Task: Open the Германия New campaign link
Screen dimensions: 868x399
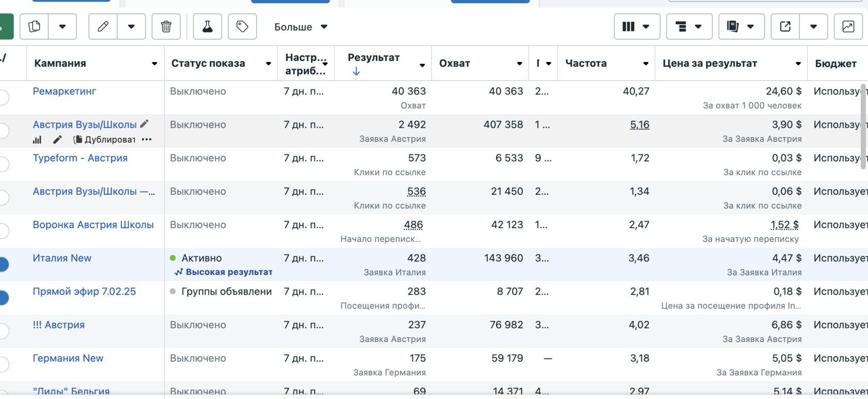Action: click(x=68, y=358)
